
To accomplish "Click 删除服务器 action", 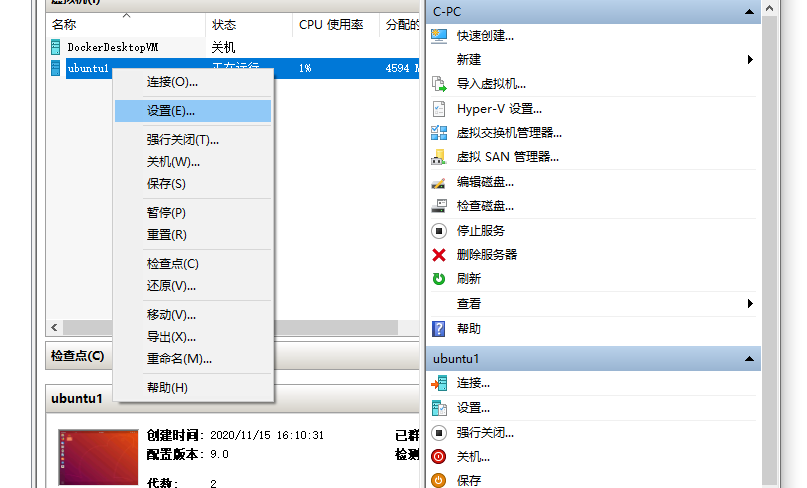I will point(487,255).
